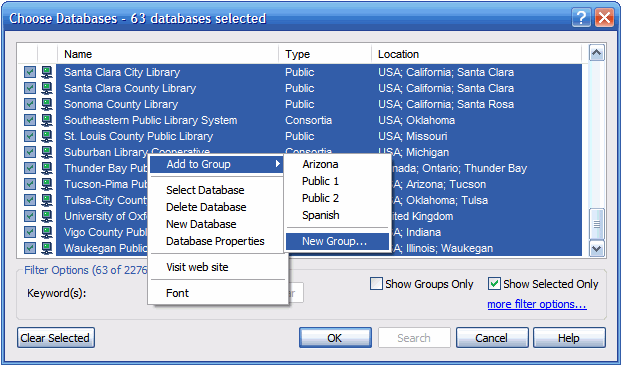Uncheck Southeastern Public Library System checkbox
The width and height of the screenshot is (623, 367).
pyautogui.click(x=30, y=120)
